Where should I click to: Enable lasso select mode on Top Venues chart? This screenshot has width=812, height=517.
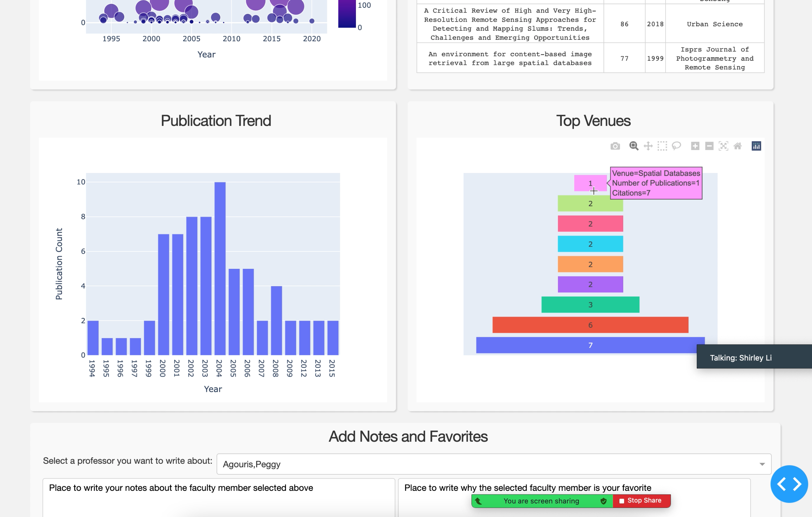tap(676, 146)
